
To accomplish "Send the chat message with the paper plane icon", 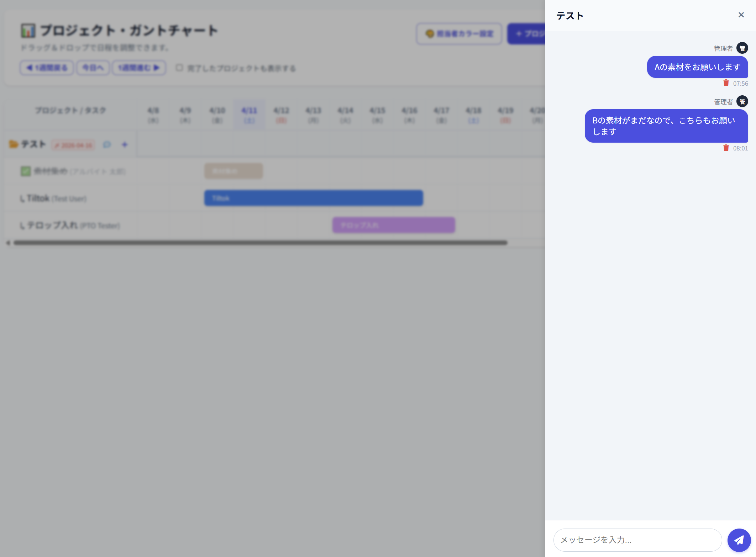I will 739,540.
